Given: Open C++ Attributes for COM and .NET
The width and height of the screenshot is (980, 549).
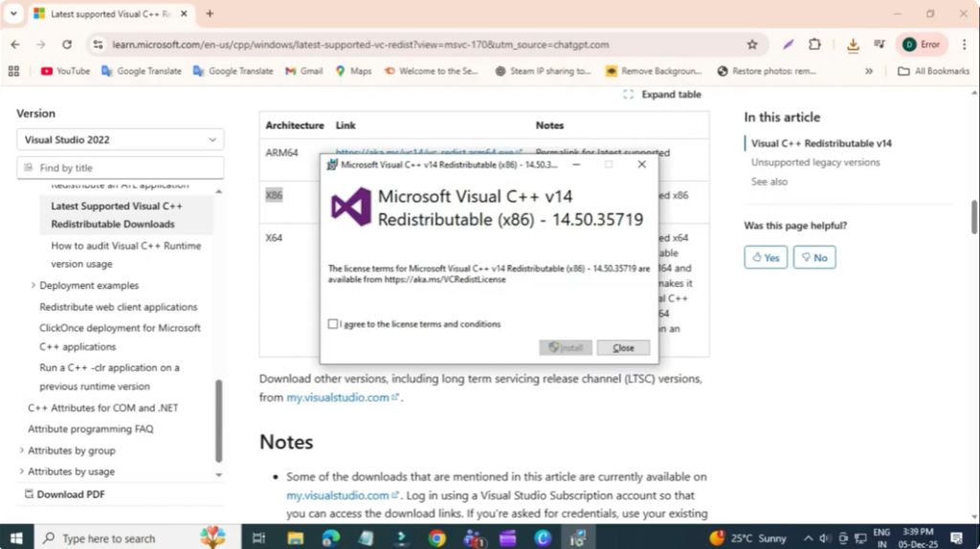Looking at the screenshot, I should (x=103, y=407).
